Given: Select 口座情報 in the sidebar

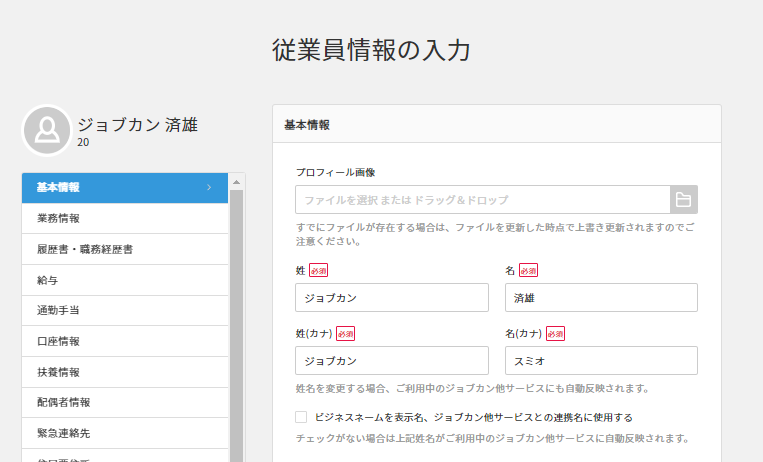Looking at the screenshot, I should pos(125,341).
